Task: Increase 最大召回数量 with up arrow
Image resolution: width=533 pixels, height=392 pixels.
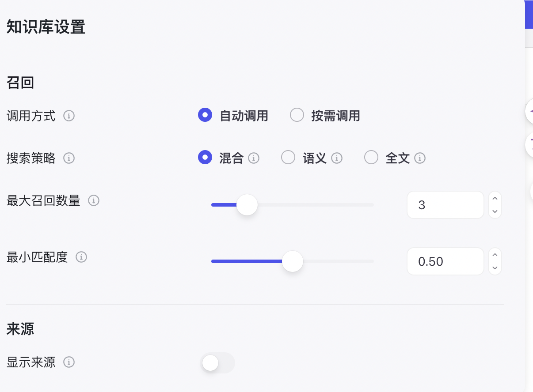Action: (495, 199)
